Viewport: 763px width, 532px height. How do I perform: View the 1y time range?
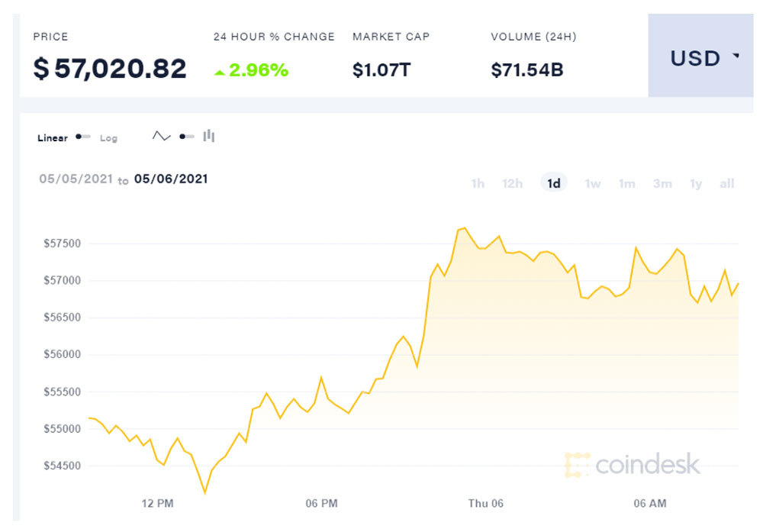[696, 183]
